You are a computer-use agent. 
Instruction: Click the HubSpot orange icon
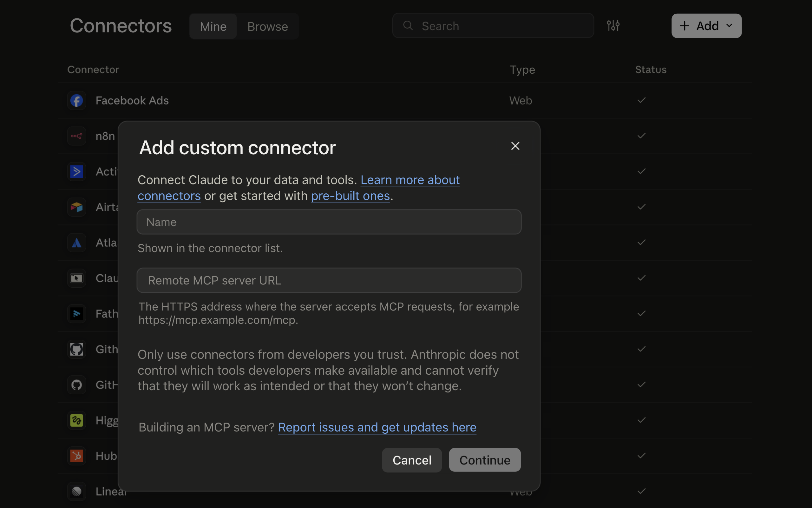tap(76, 456)
